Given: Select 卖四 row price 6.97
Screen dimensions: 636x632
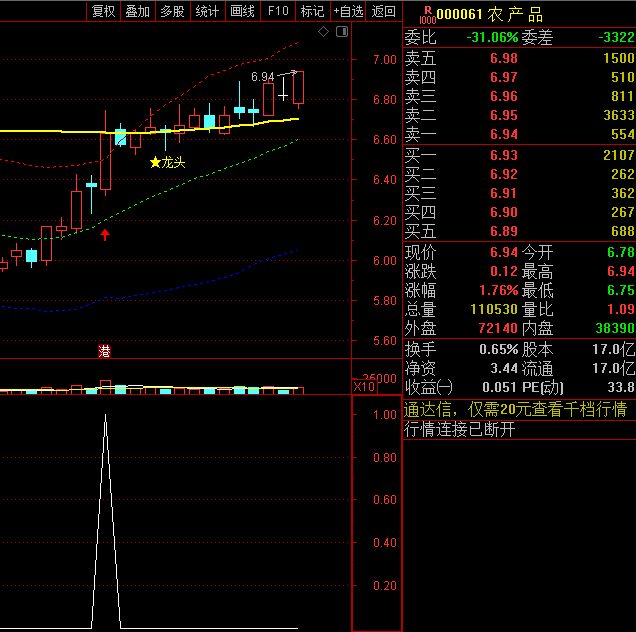Looking at the screenshot, I should pyautogui.click(x=504, y=77).
